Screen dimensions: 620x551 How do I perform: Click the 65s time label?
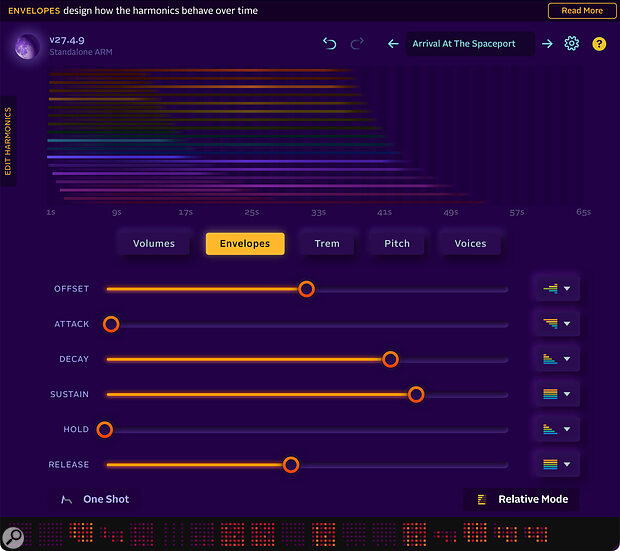coord(584,212)
